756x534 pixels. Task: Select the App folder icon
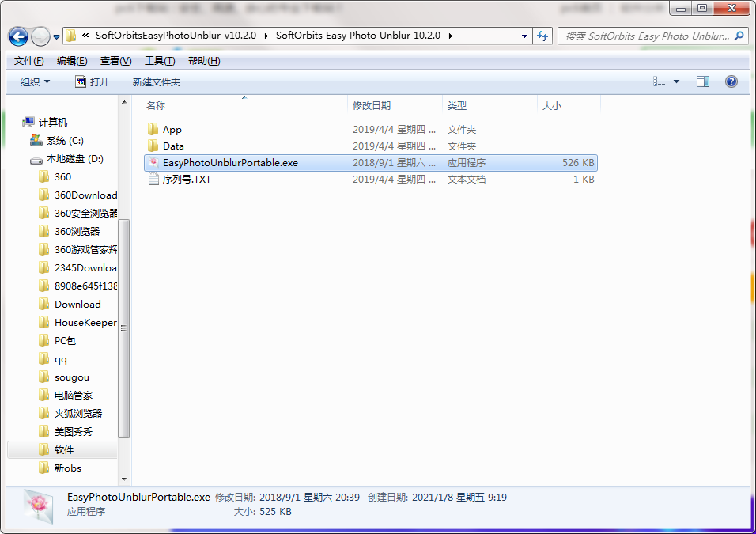tap(153, 129)
